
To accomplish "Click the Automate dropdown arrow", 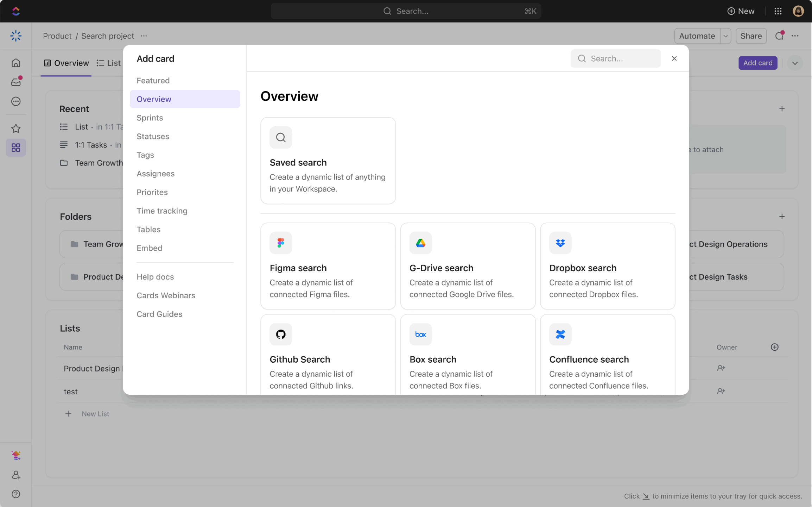I will pyautogui.click(x=726, y=36).
